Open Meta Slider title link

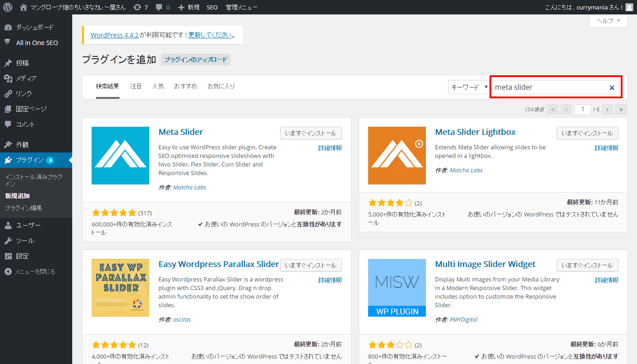click(181, 132)
